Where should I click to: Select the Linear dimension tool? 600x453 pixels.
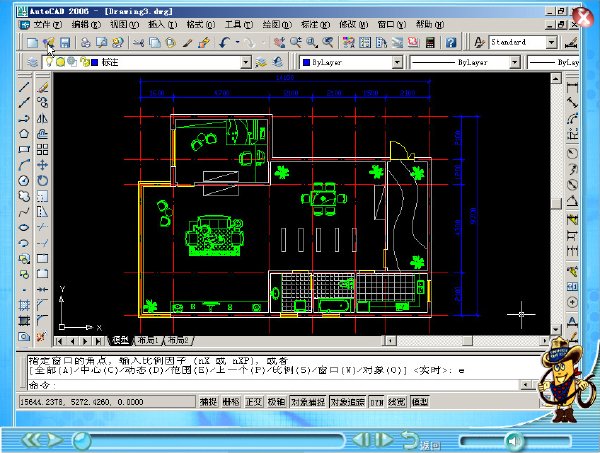click(x=572, y=87)
